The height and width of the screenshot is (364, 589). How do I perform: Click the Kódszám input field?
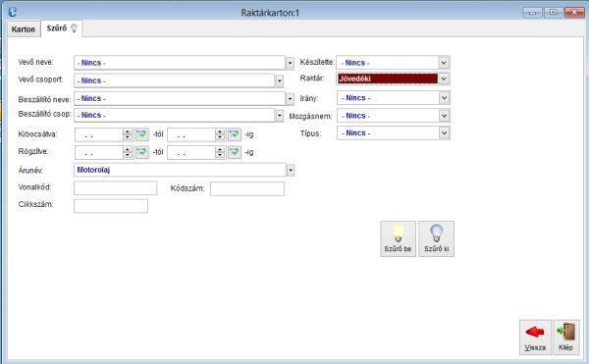(247, 188)
